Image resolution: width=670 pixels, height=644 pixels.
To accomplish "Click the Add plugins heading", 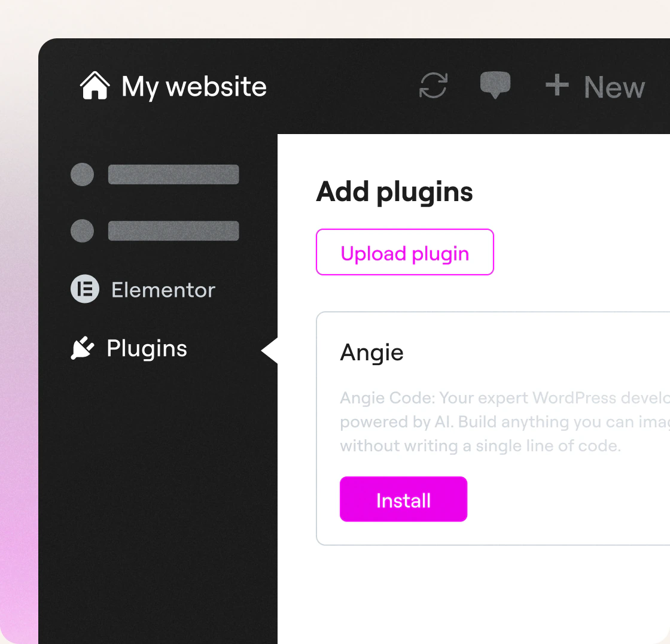I will [394, 193].
